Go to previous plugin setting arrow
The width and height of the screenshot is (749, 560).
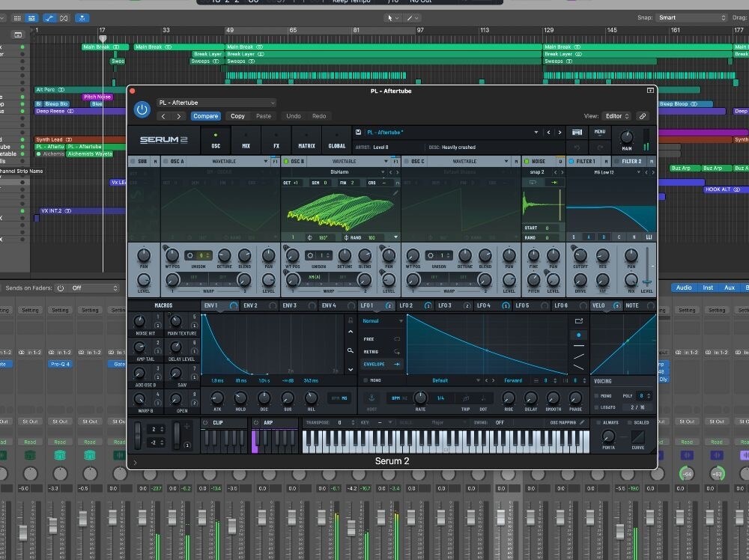pos(163,116)
